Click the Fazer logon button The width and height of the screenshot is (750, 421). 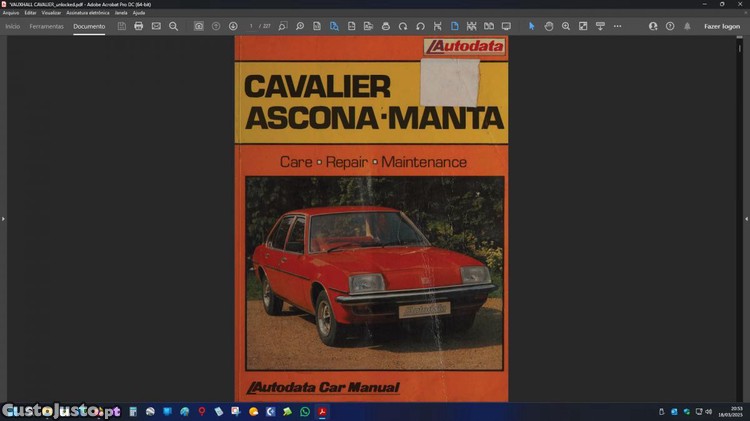(x=722, y=26)
